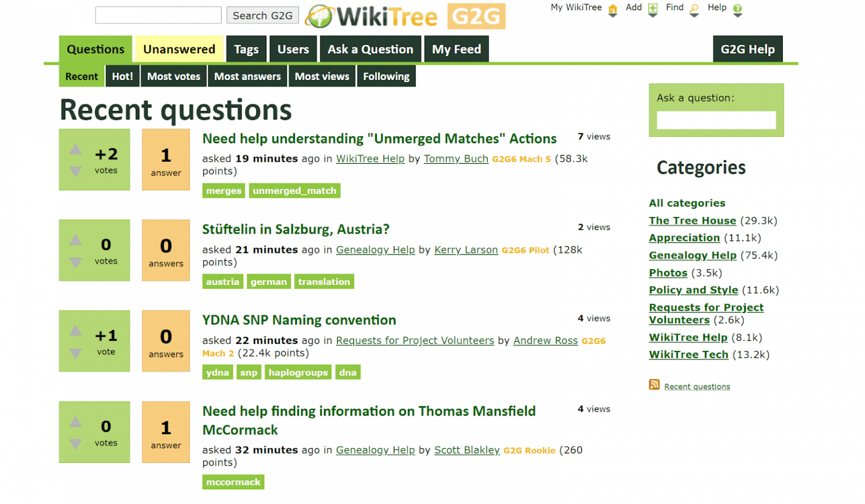Image resolution: width=865 pixels, height=504 pixels.
Task: Click the translation tag label
Action: (x=324, y=281)
